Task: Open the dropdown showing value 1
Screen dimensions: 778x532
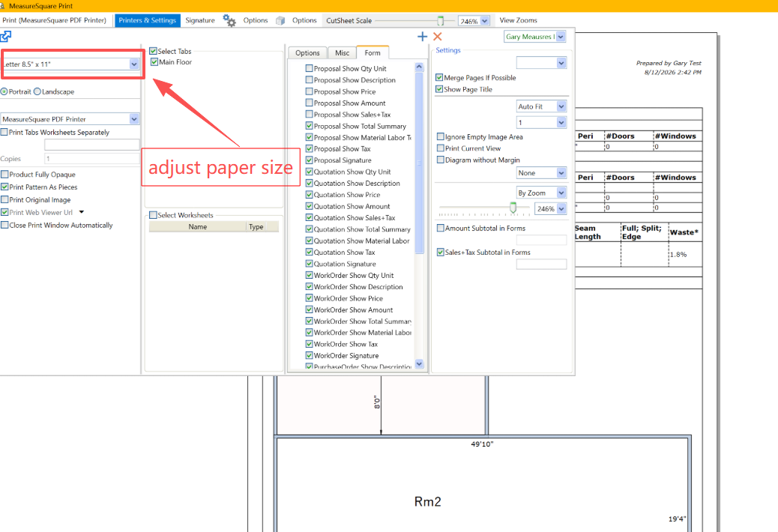Action: [561, 122]
